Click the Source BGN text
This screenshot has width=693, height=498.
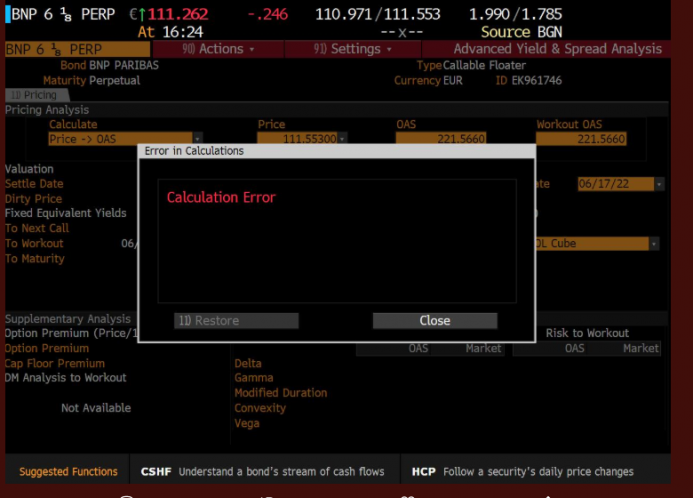click(522, 32)
